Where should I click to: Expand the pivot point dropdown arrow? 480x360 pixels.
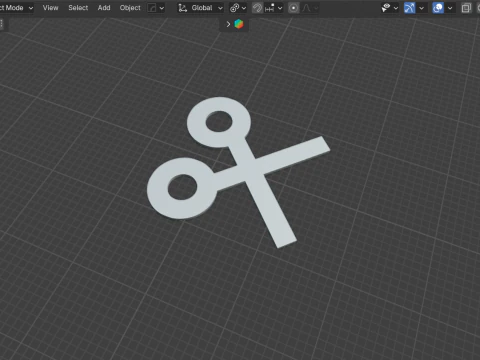(244, 8)
